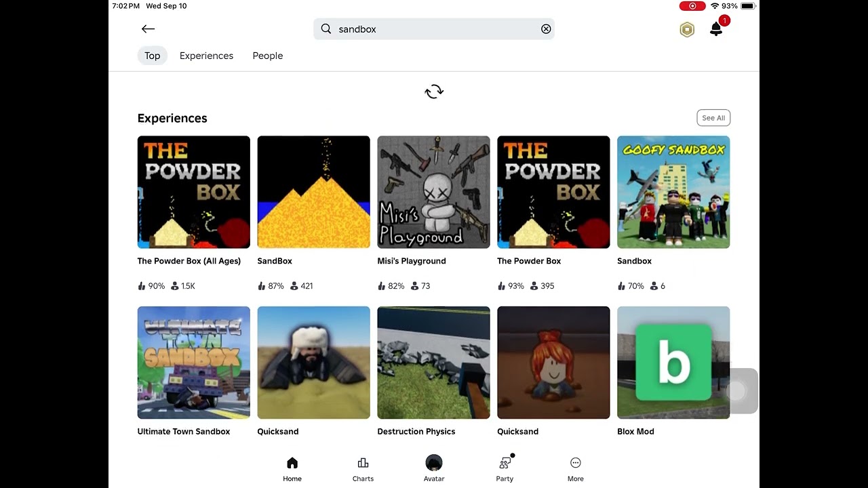The height and width of the screenshot is (488, 868).
Task: Click the search magnifier icon
Action: [x=326, y=28]
